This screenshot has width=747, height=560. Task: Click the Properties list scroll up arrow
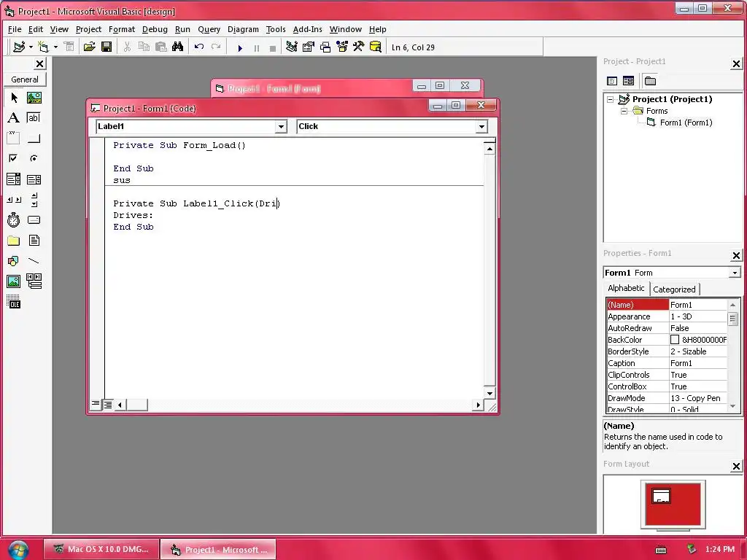732,305
